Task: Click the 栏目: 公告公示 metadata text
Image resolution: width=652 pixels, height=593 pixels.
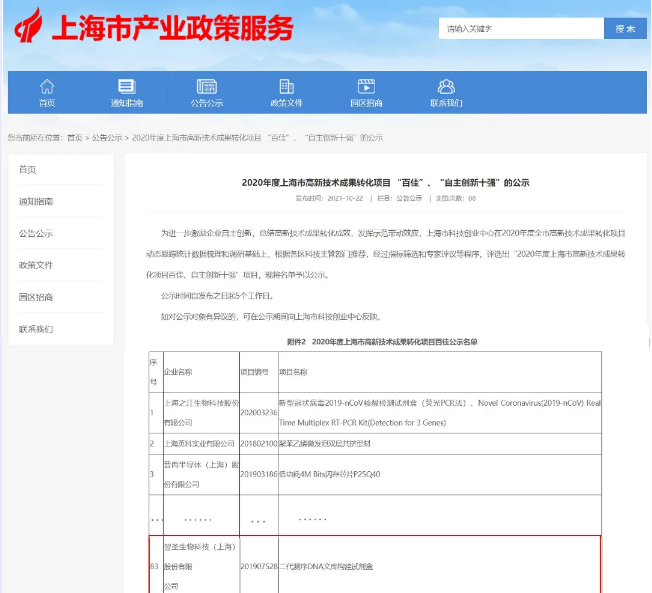Action: (x=400, y=198)
